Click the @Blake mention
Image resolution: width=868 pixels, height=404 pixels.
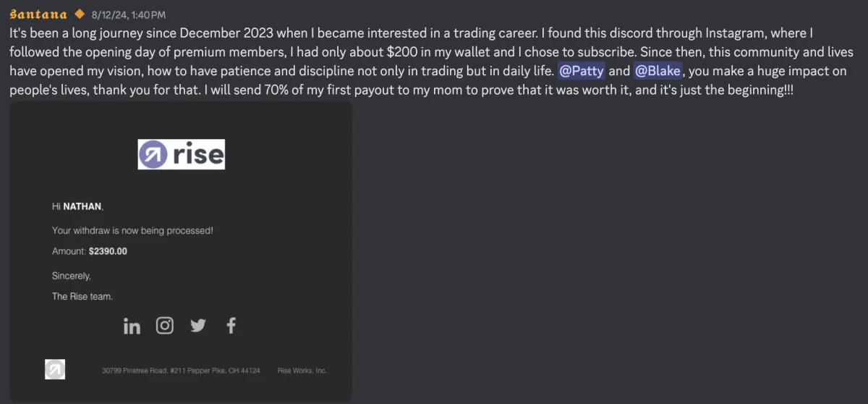[658, 71]
